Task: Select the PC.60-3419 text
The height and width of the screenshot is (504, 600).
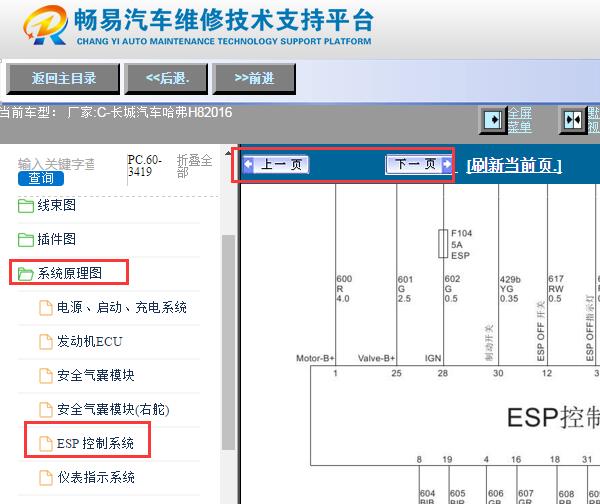Action: tap(144, 166)
